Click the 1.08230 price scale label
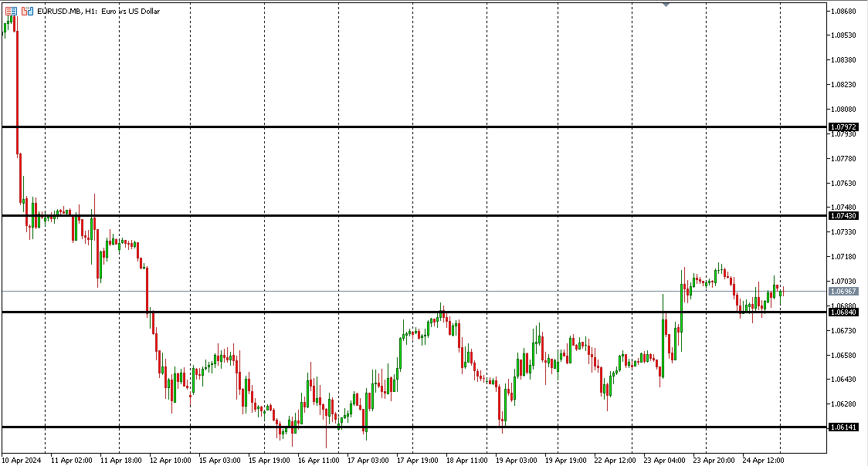Viewport: 868px width, 466px height. tap(843, 85)
